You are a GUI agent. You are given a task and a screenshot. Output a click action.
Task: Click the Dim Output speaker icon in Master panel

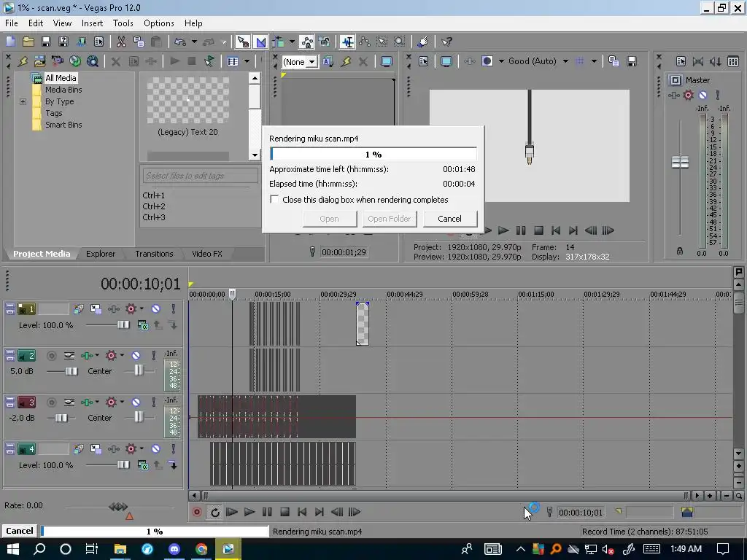(x=716, y=61)
